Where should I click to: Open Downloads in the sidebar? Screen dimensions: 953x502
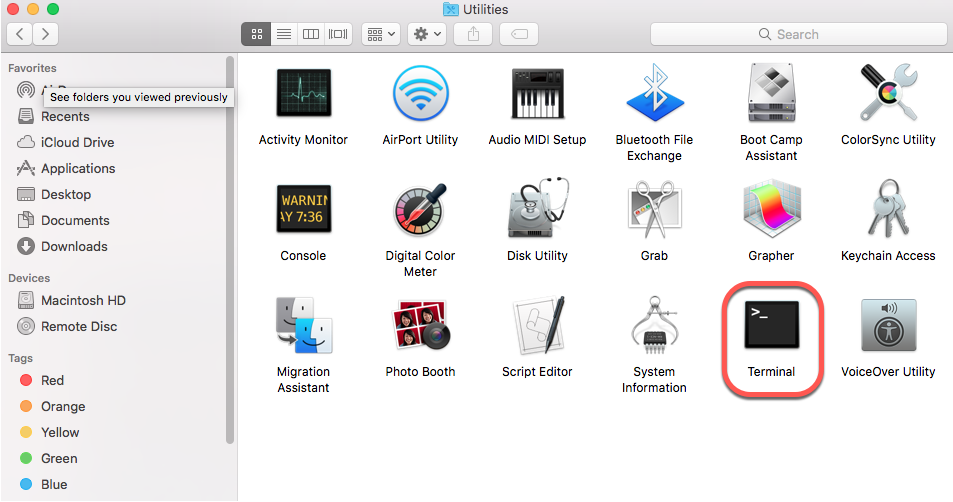point(63,246)
